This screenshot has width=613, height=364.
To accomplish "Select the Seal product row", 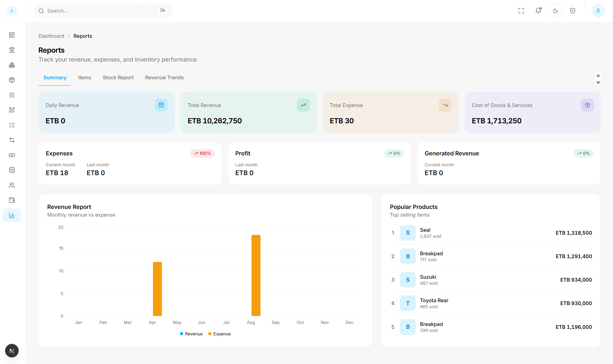I will click(491, 233).
